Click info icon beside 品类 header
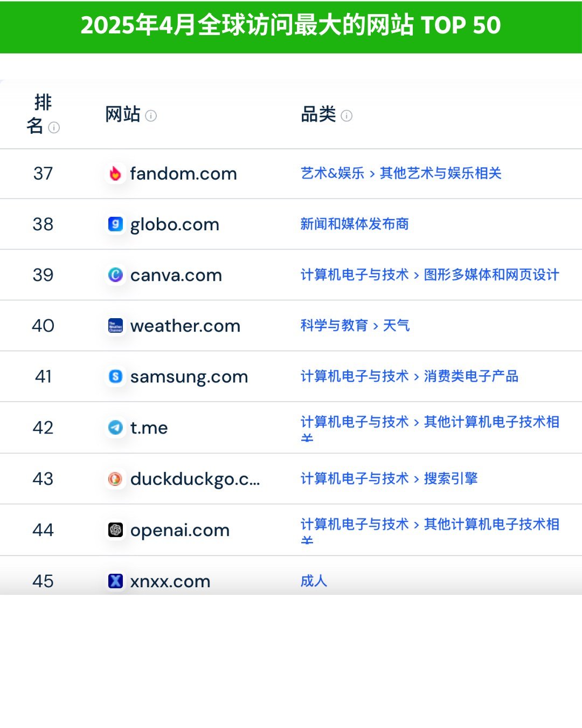Screen dimensions: 582x728 point(347,116)
